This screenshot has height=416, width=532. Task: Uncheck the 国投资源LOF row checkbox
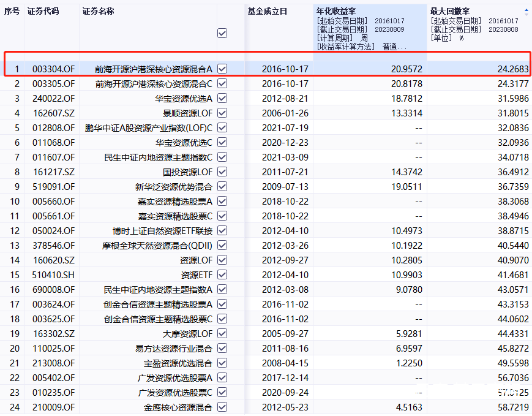(x=222, y=172)
